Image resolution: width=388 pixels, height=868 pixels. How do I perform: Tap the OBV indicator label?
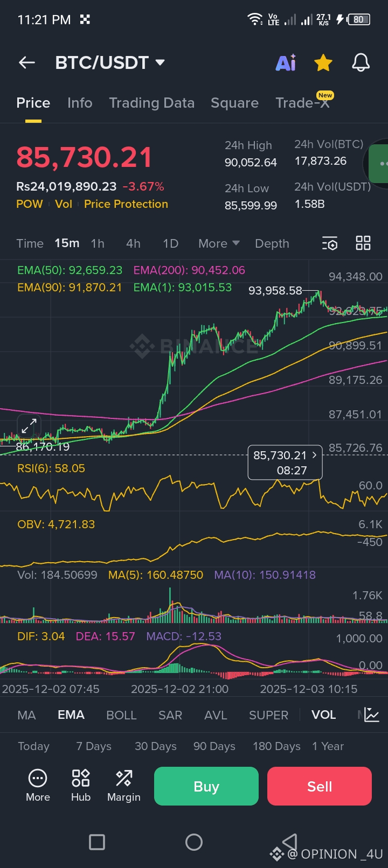tap(56, 524)
